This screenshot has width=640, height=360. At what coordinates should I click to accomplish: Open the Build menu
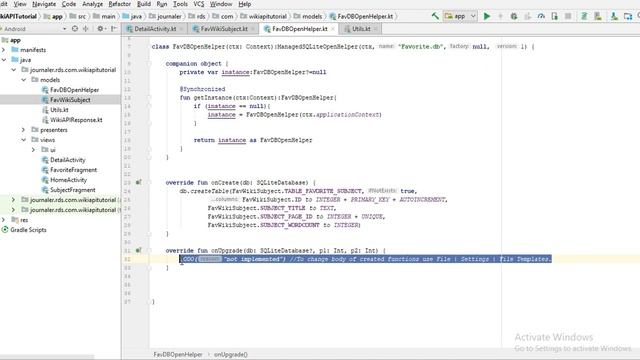click(144, 4)
